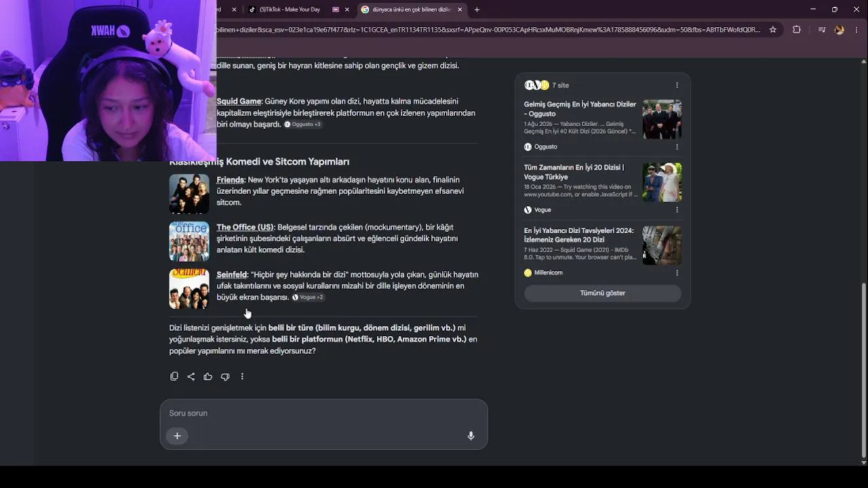Open The Office (US) link
868x488 pixels.
pos(245,228)
